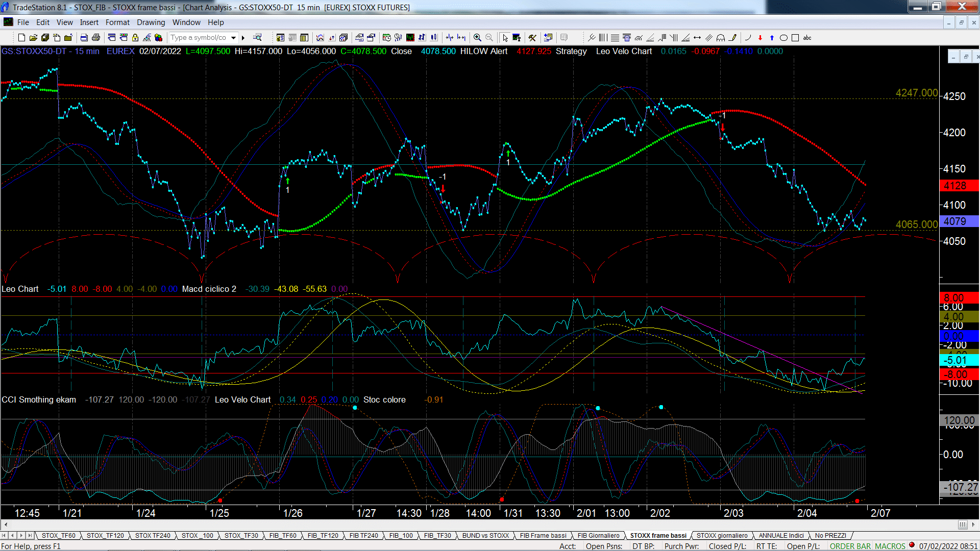Click the expand bar spacing icon
The image size is (980, 551).
click(461, 38)
